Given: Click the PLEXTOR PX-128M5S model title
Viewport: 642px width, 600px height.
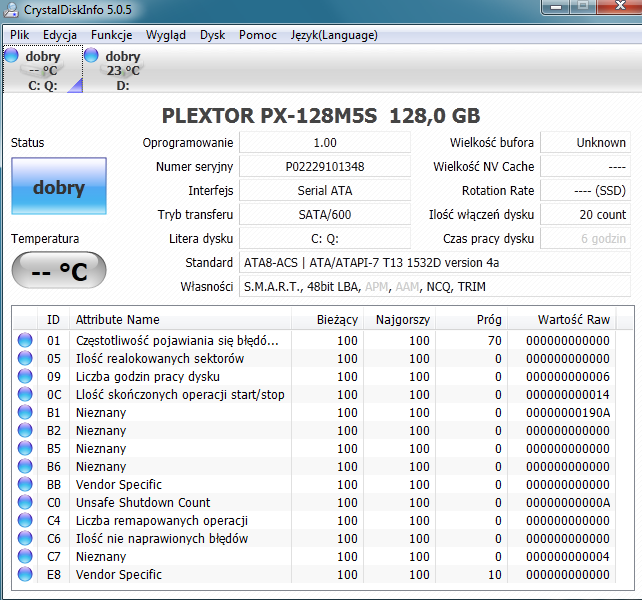Looking at the screenshot, I should (x=321, y=115).
